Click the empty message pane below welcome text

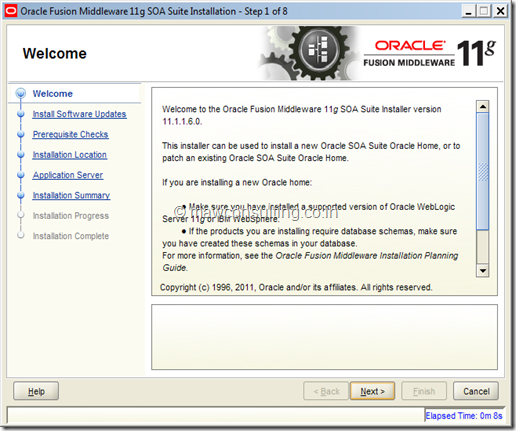coord(324,337)
